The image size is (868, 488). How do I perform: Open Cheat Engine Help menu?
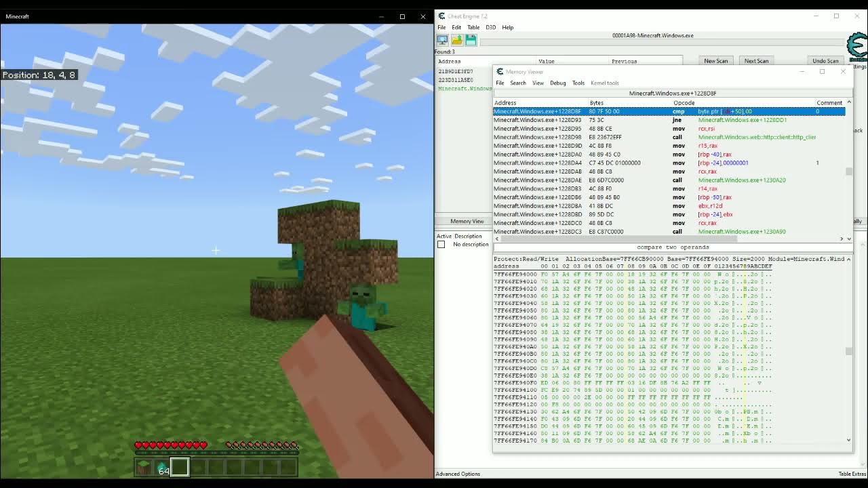[508, 27]
